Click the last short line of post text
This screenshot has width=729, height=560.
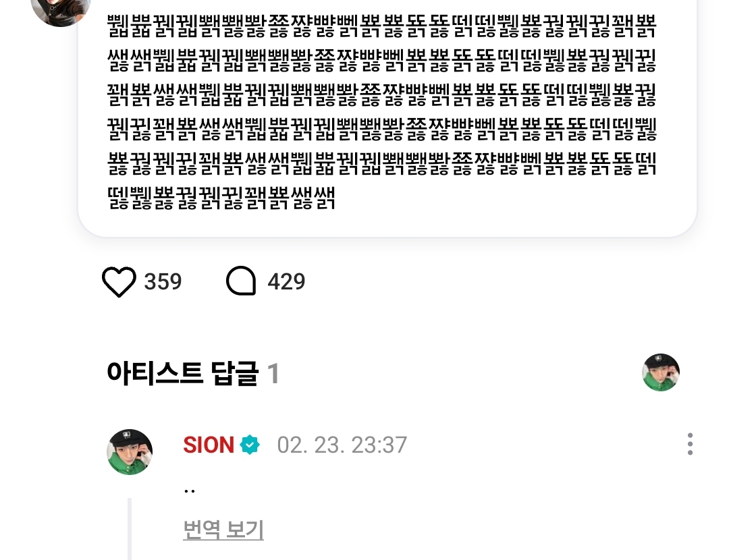pyautogui.click(x=221, y=198)
